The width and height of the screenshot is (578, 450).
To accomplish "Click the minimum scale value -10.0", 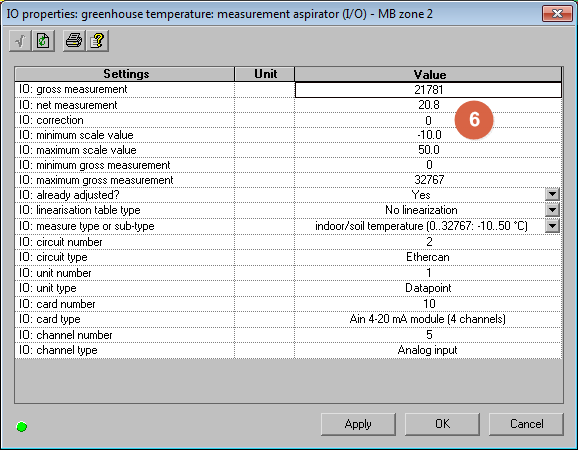I will pos(428,135).
